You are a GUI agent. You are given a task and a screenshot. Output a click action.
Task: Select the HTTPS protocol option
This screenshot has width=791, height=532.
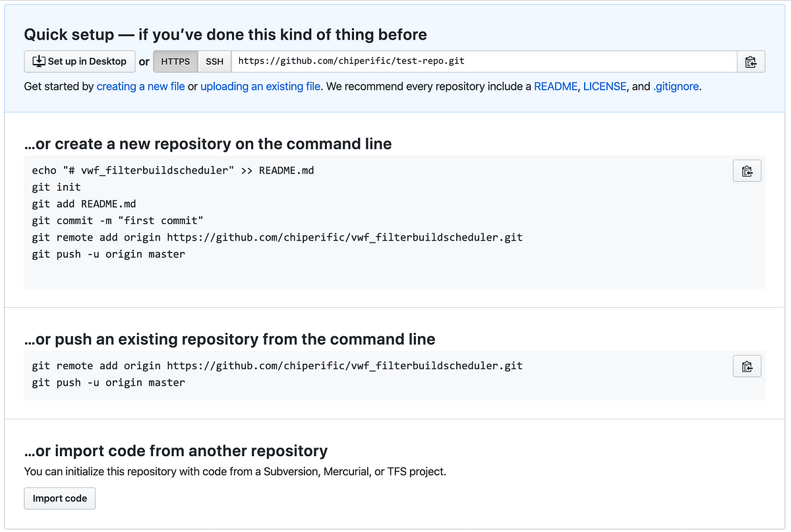[175, 61]
